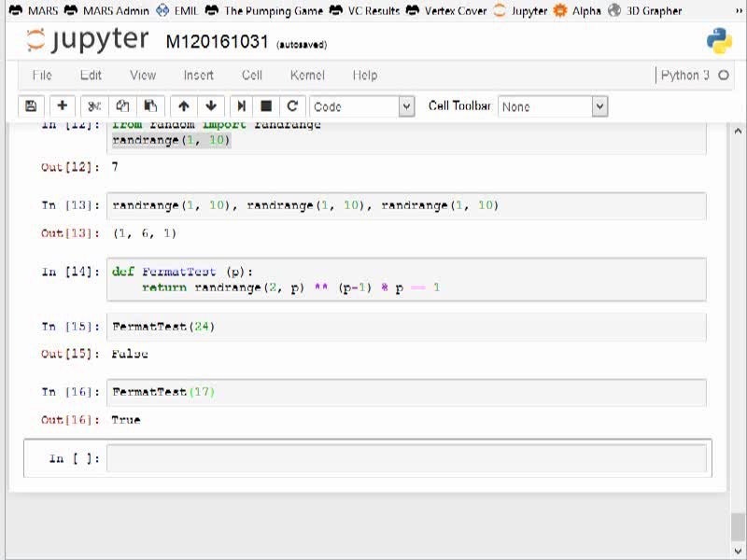The image size is (747, 560).
Task: Click the Out[13] result tuple (1, 6, 1)
Action: pos(145,233)
